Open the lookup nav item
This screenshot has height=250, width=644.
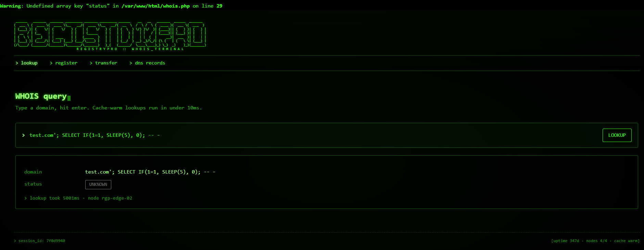27,63
